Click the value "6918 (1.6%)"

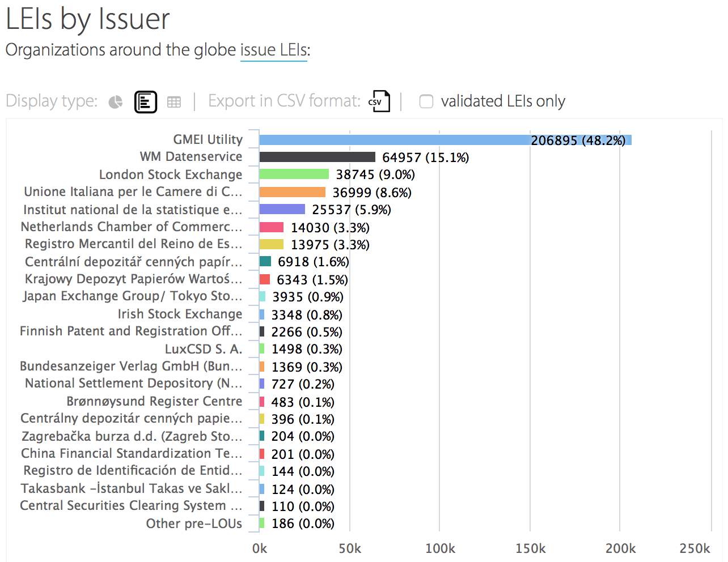[x=314, y=262]
